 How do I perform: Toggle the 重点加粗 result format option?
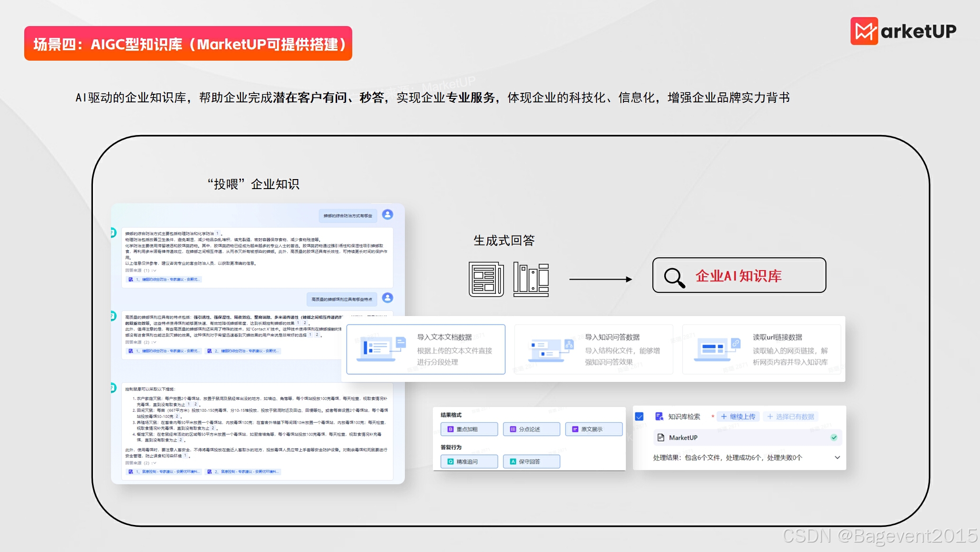(x=469, y=429)
